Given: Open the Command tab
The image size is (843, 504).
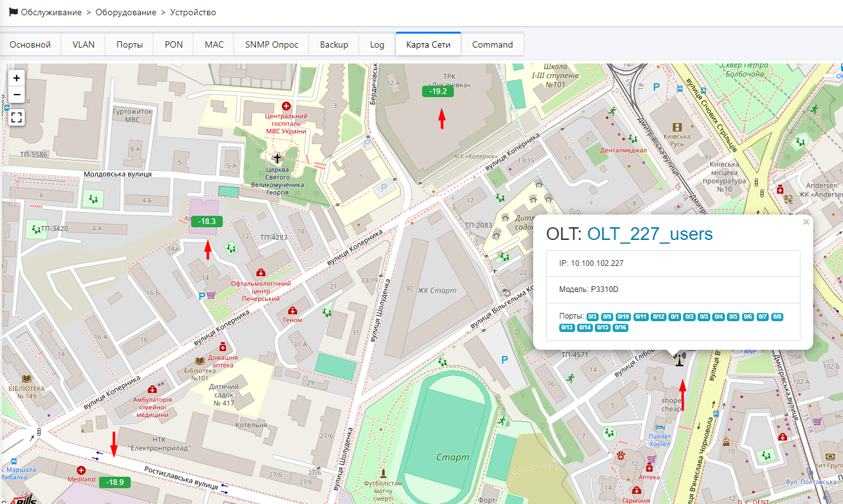Looking at the screenshot, I should click(492, 44).
